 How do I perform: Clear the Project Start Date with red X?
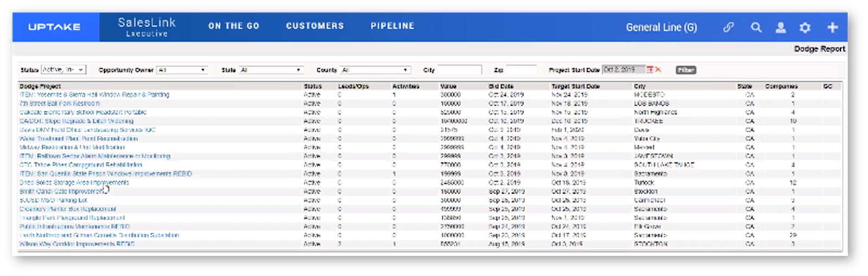[658, 69]
